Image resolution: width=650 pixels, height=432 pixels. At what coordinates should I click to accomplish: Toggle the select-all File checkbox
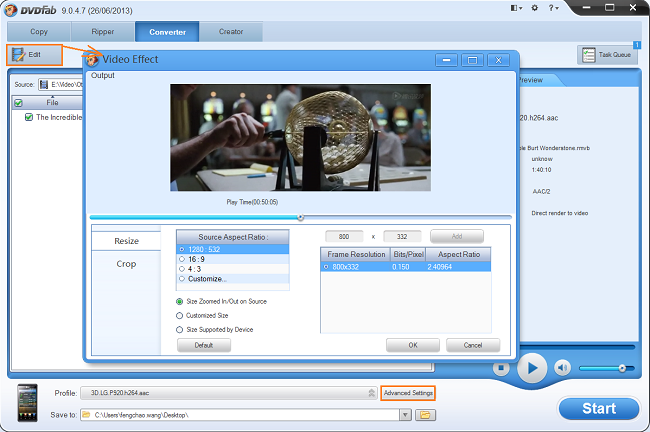[18, 102]
